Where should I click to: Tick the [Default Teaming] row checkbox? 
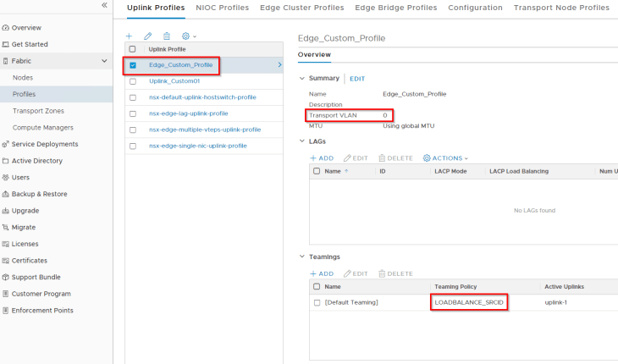point(317,302)
